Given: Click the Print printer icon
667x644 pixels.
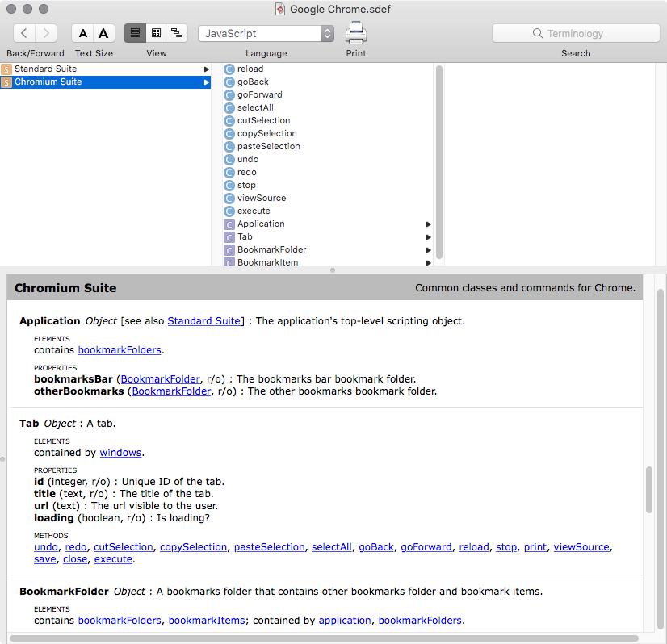Looking at the screenshot, I should point(355,33).
